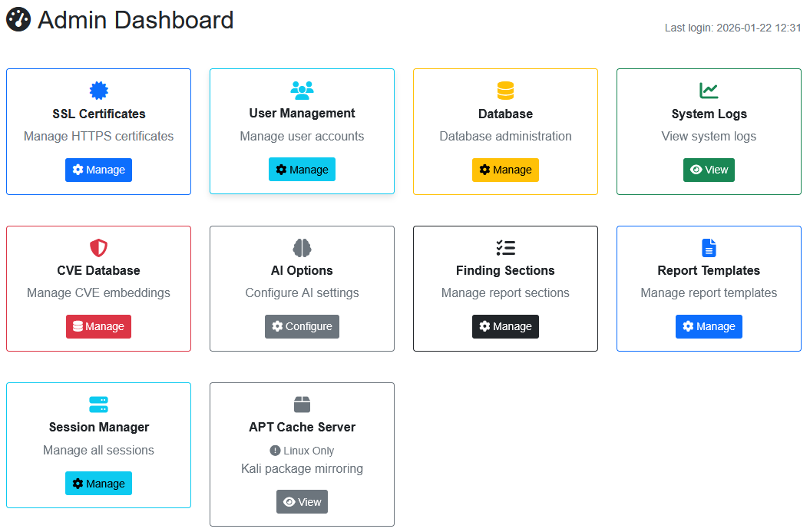Click the Database stack icon
This screenshot has height=532, width=810.
(505, 91)
